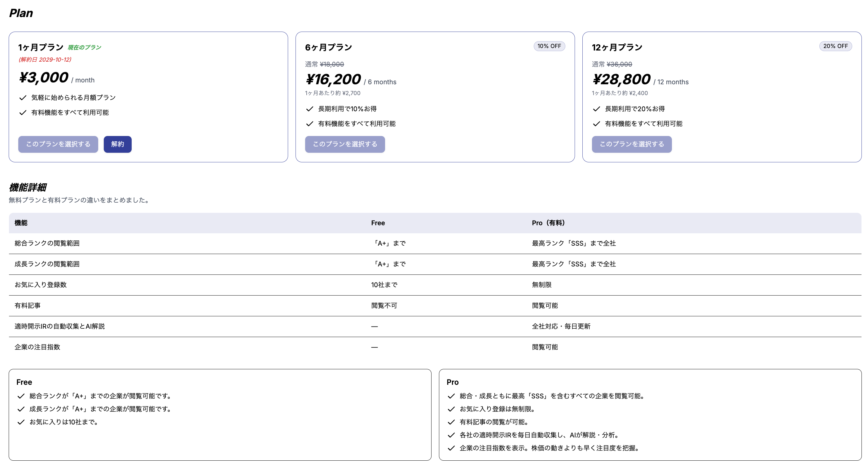Screen dimensions: 868x474
Task: Click the ¥16,200 price text
Action: [x=333, y=80]
